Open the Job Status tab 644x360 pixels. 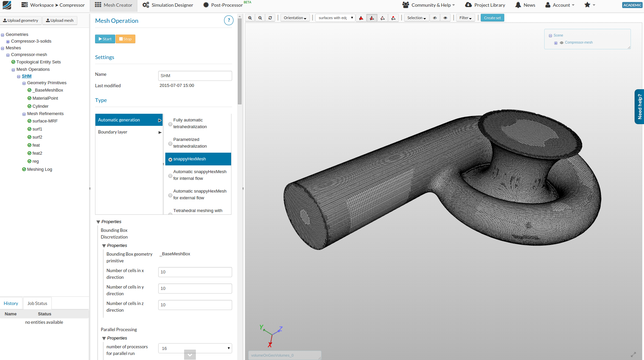37,303
